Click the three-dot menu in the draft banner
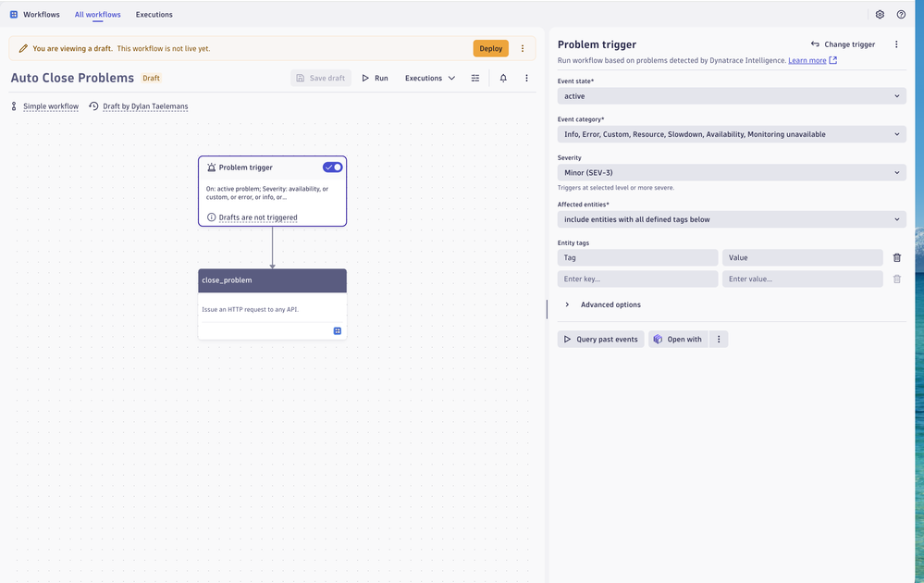Viewport: 924px width, 583px height. (x=522, y=48)
